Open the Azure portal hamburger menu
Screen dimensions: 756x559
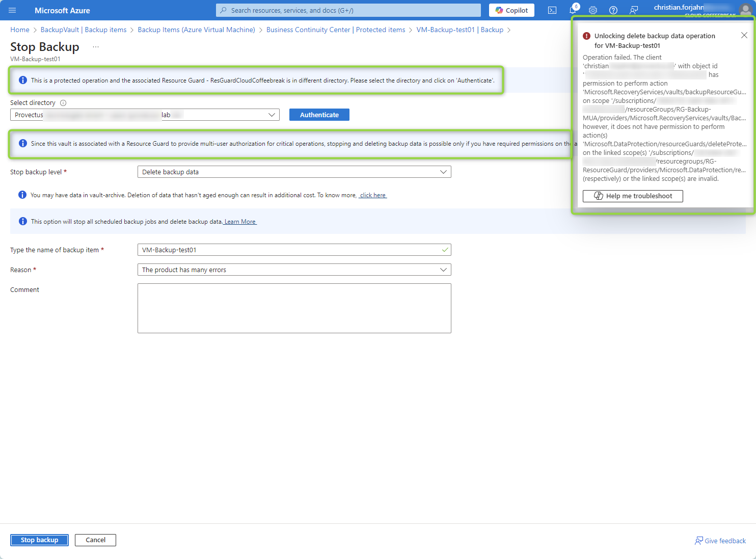click(x=12, y=10)
